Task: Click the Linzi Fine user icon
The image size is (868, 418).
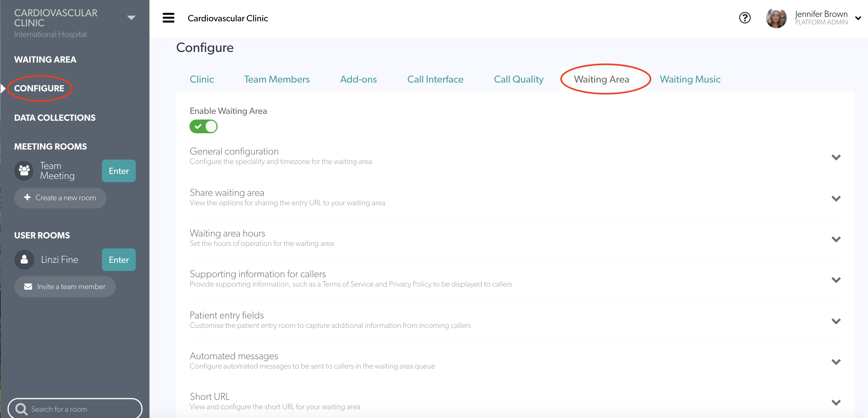Action: tap(24, 260)
